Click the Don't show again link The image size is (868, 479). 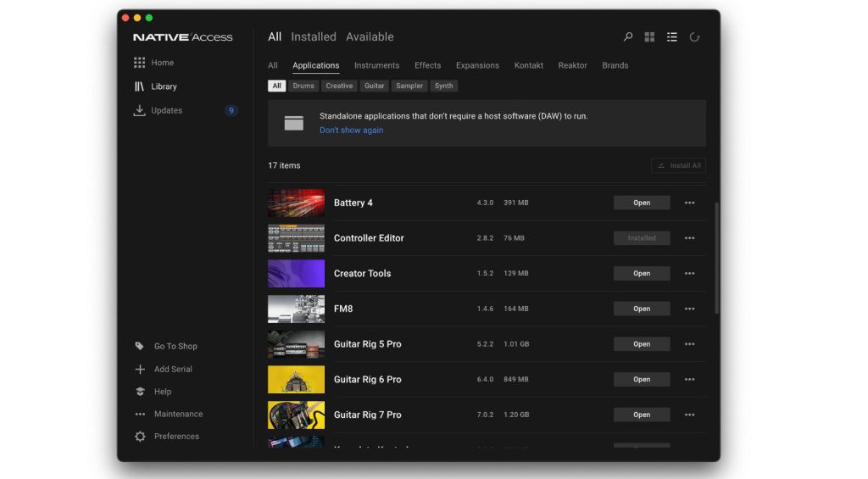pyautogui.click(x=351, y=130)
